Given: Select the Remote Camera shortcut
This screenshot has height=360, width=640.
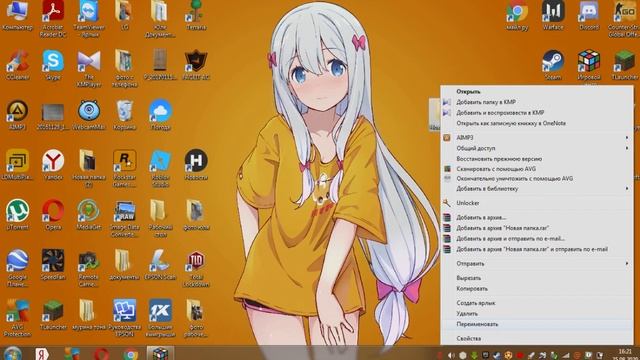Looking at the screenshot, I should point(89,268).
